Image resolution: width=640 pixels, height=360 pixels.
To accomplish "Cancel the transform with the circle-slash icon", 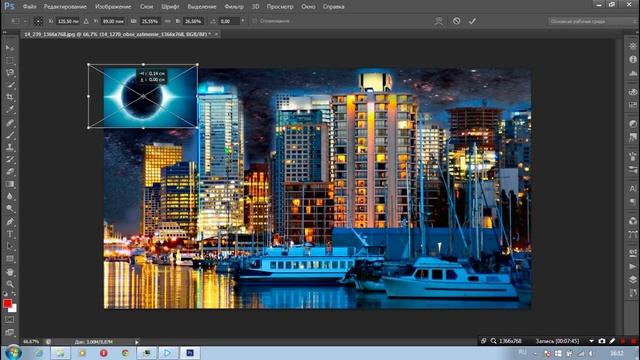I will click(456, 21).
